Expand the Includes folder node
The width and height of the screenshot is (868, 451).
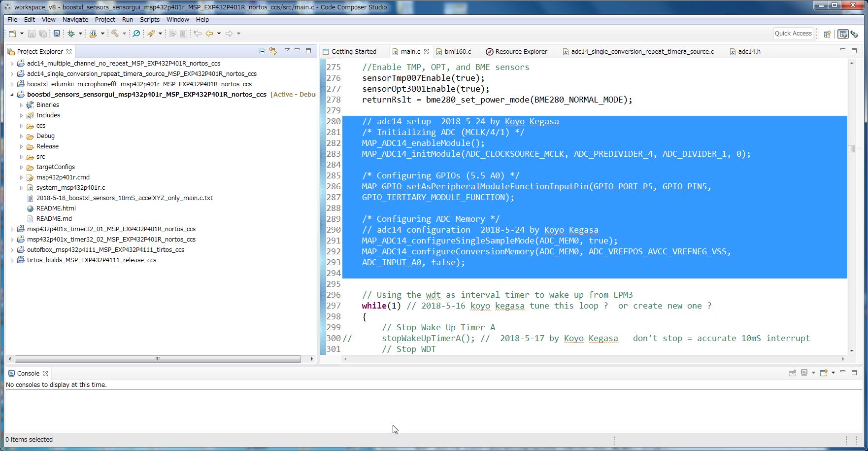(x=21, y=115)
